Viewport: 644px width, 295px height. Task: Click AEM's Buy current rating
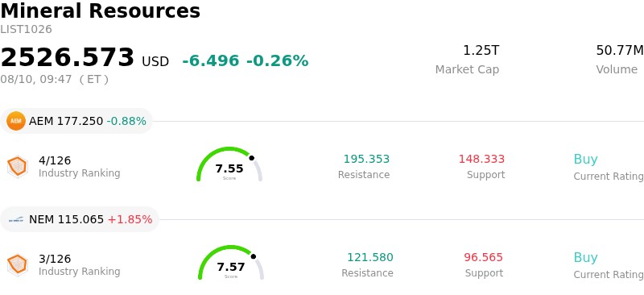[585, 160]
